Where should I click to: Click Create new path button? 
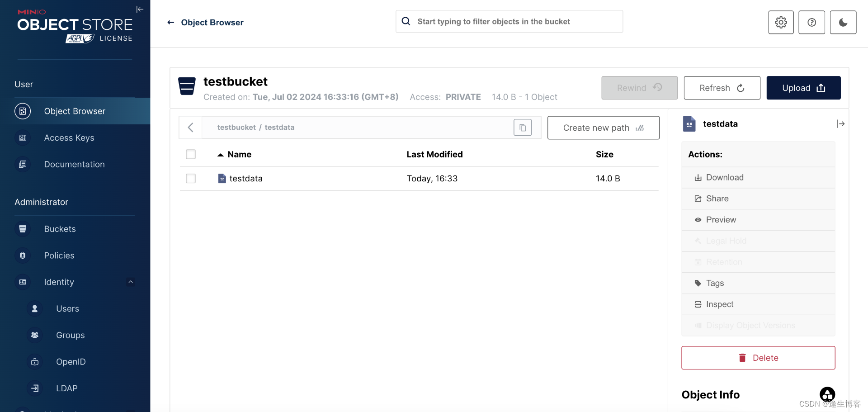pyautogui.click(x=603, y=128)
